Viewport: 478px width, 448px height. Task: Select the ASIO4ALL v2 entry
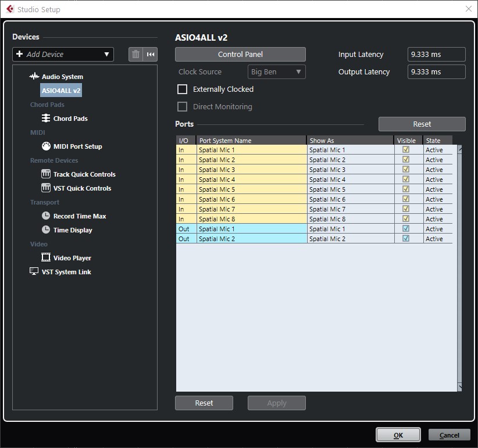[x=60, y=90]
